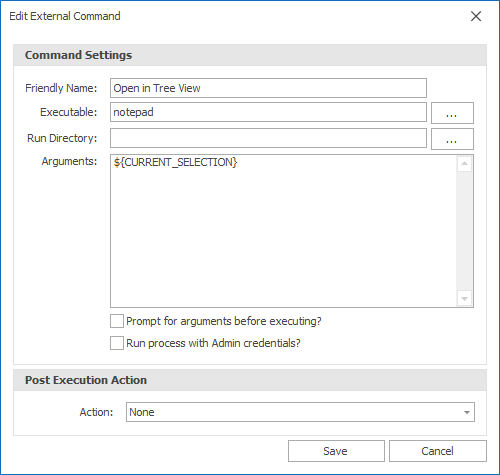The height and width of the screenshot is (475, 500).
Task: Check Run process with Admin credentials
Action: click(117, 343)
